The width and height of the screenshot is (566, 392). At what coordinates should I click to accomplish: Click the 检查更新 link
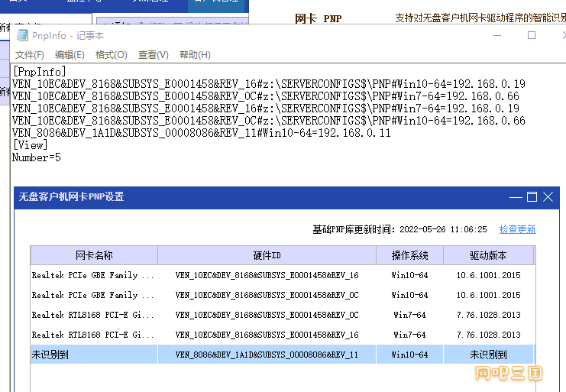click(x=518, y=229)
